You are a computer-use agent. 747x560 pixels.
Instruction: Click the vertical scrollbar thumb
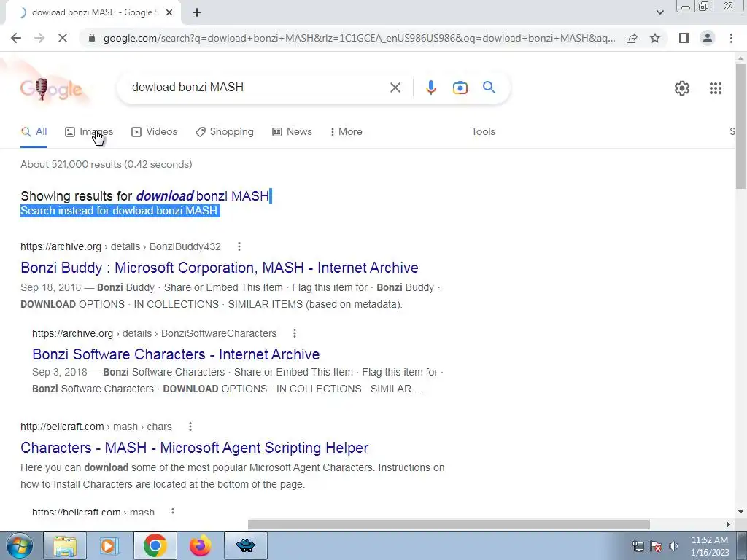pyautogui.click(x=740, y=126)
